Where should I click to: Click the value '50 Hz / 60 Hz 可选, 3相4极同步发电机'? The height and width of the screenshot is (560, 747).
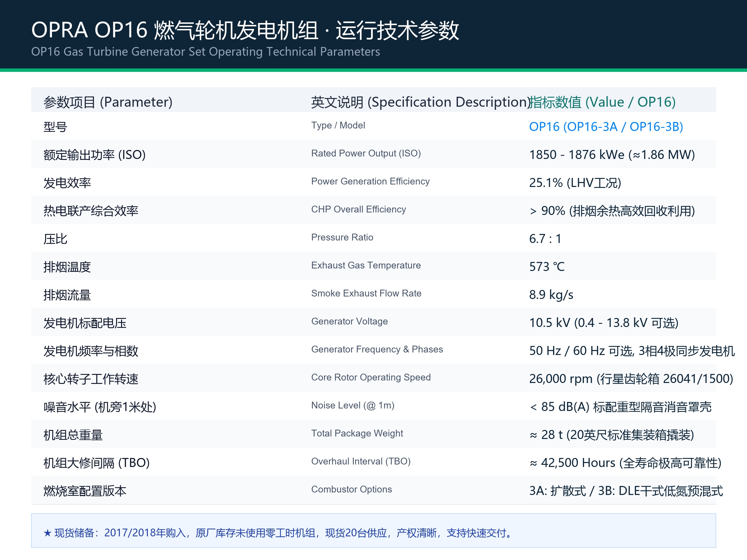[632, 351]
